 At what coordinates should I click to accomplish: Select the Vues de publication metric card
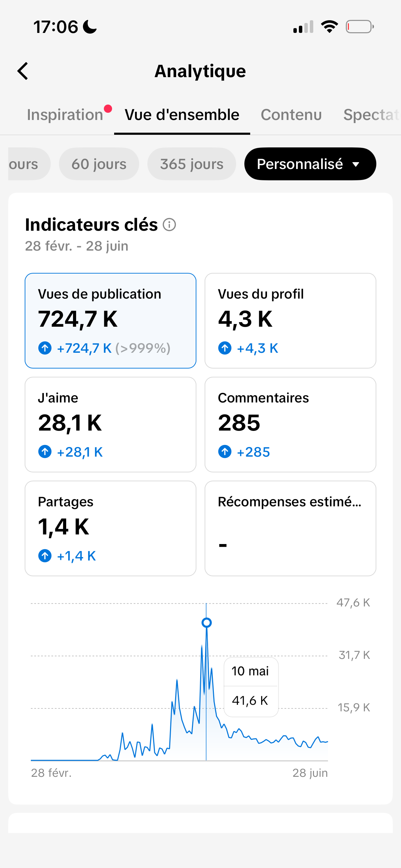point(110,321)
